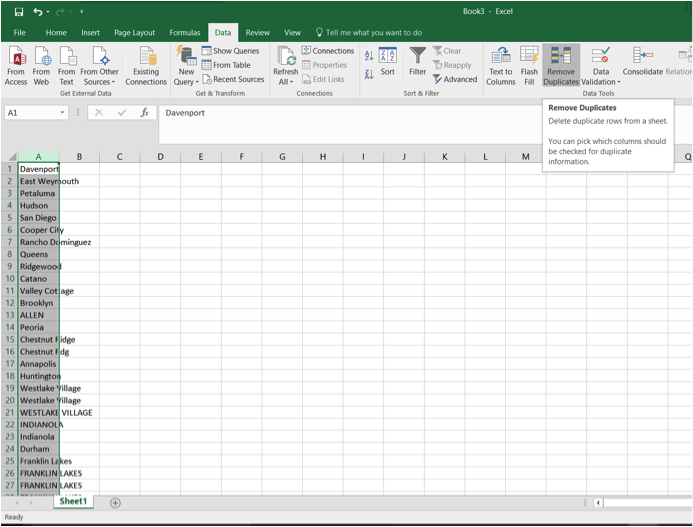Viewport: 693px width, 527px height.
Task: Click Advanced filter option
Action: 455,79
